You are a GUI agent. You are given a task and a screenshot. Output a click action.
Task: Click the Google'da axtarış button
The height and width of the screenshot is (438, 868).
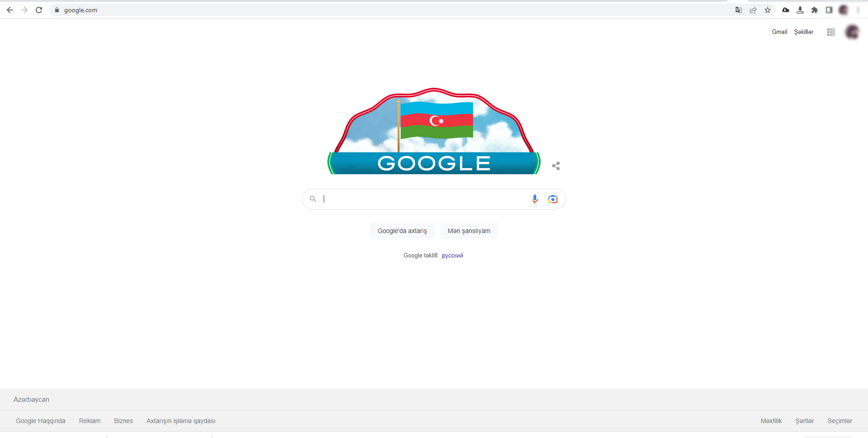tap(402, 231)
